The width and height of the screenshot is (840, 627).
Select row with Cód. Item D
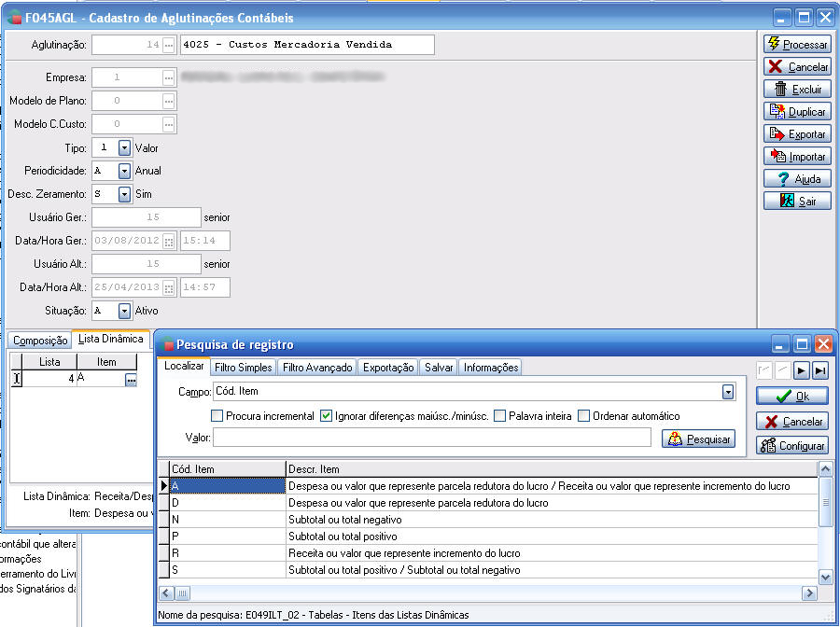tap(488, 503)
